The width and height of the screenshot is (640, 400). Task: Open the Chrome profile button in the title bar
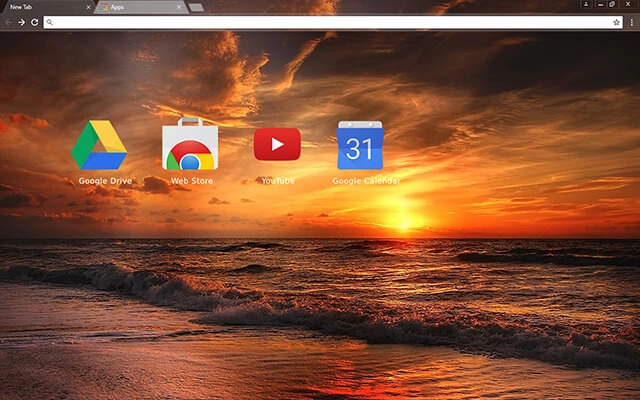click(586, 4)
